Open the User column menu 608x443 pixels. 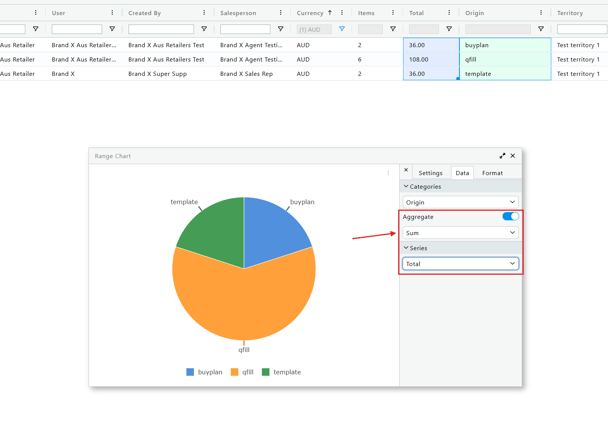112,13
